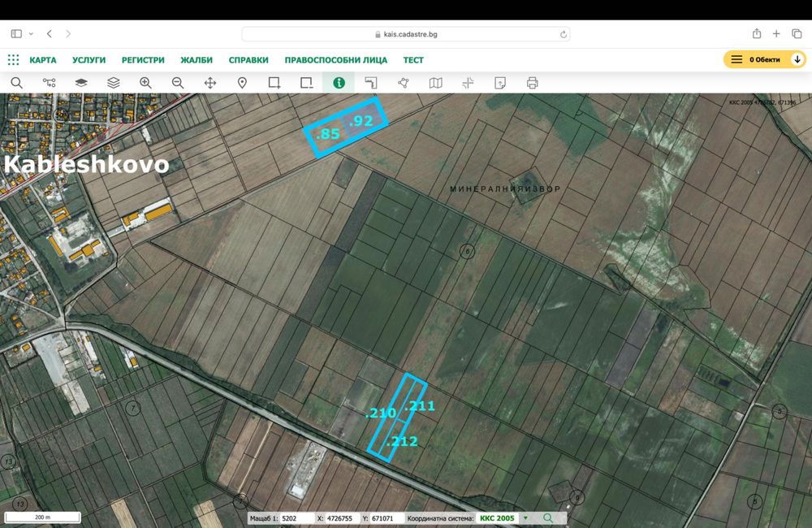The width and height of the screenshot is (812, 528).
Task: Click the Safari share icon
Action: coord(757,33)
